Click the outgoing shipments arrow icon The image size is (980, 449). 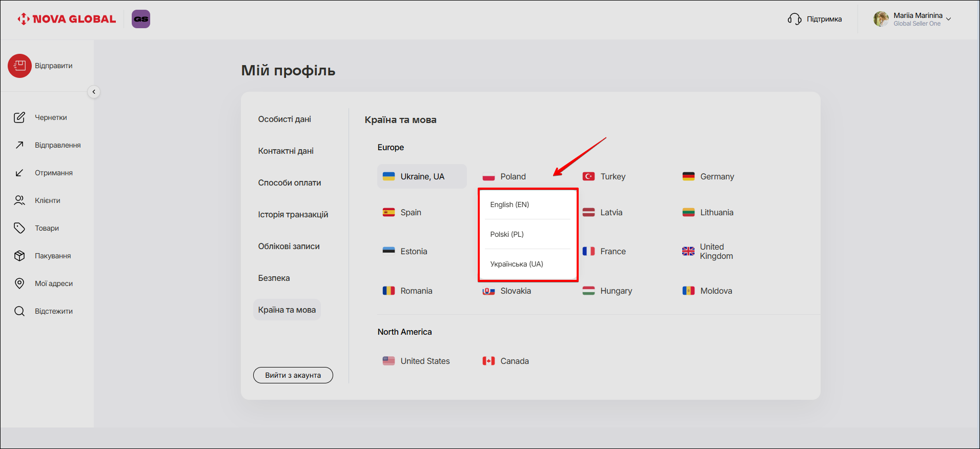[x=19, y=145]
